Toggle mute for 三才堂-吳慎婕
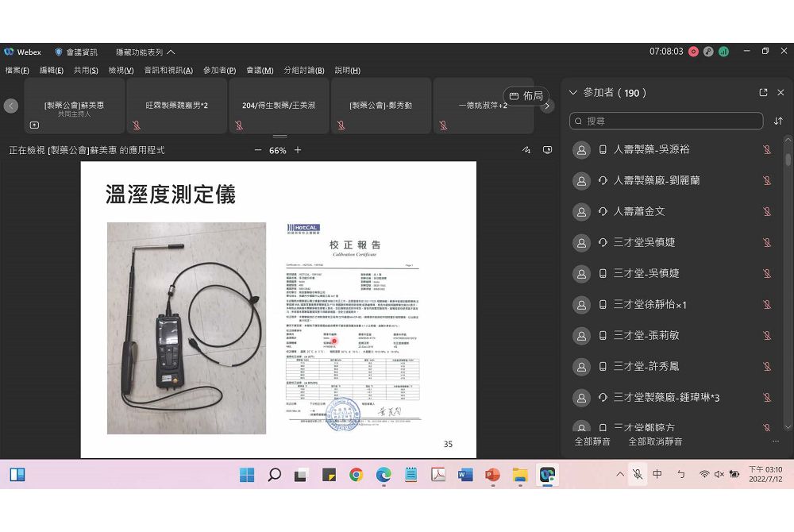This screenshot has height=532, width=794. pos(767,274)
